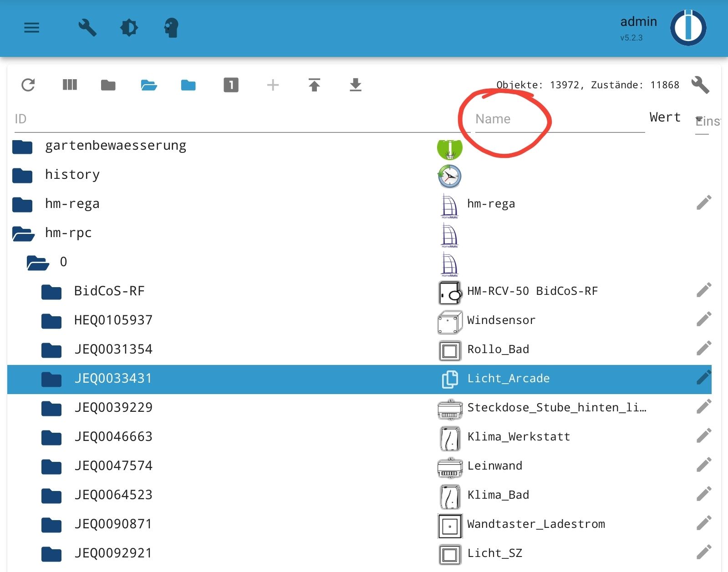Select the Klima_Bad name cell
This screenshot has height=572, width=728.
[498, 495]
